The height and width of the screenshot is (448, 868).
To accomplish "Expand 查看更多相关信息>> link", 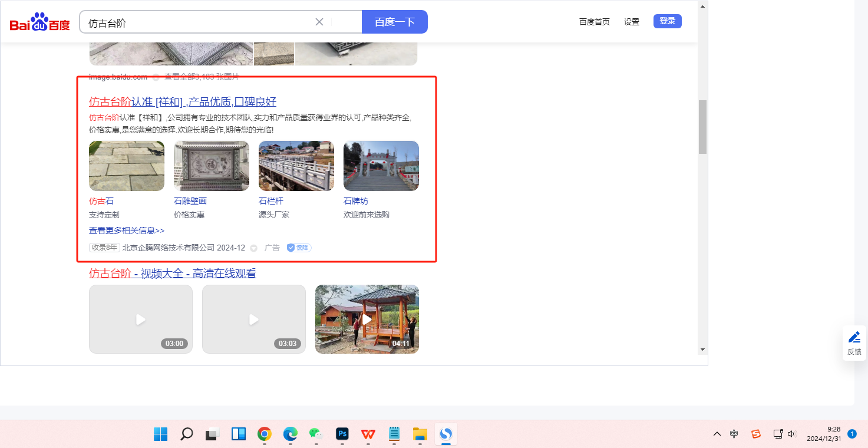I will point(127,230).
